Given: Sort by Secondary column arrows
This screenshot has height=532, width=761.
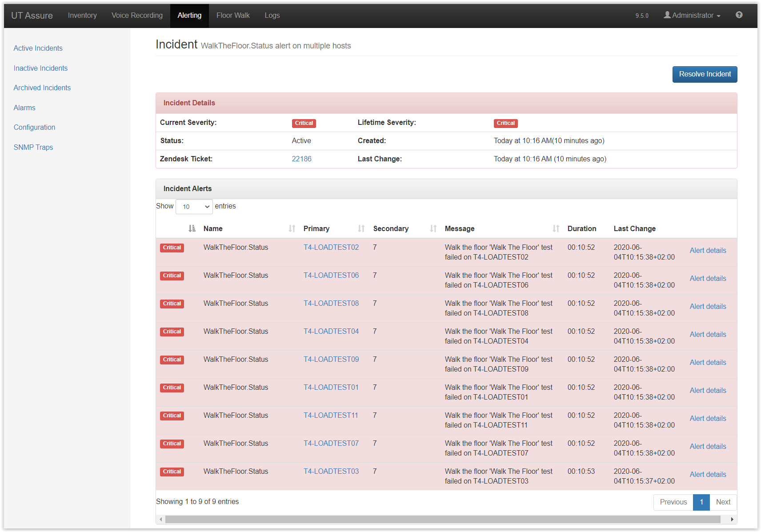Looking at the screenshot, I should [x=433, y=228].
